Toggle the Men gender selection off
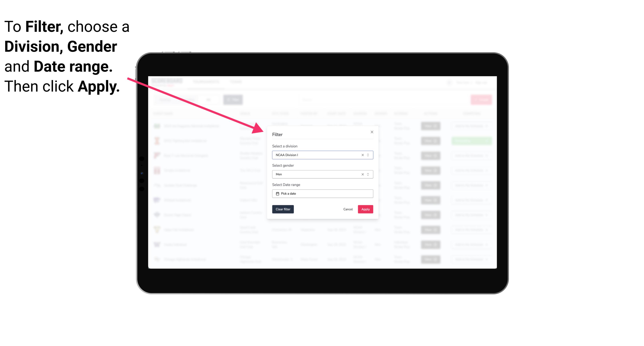644x346 pixels. 362,174
